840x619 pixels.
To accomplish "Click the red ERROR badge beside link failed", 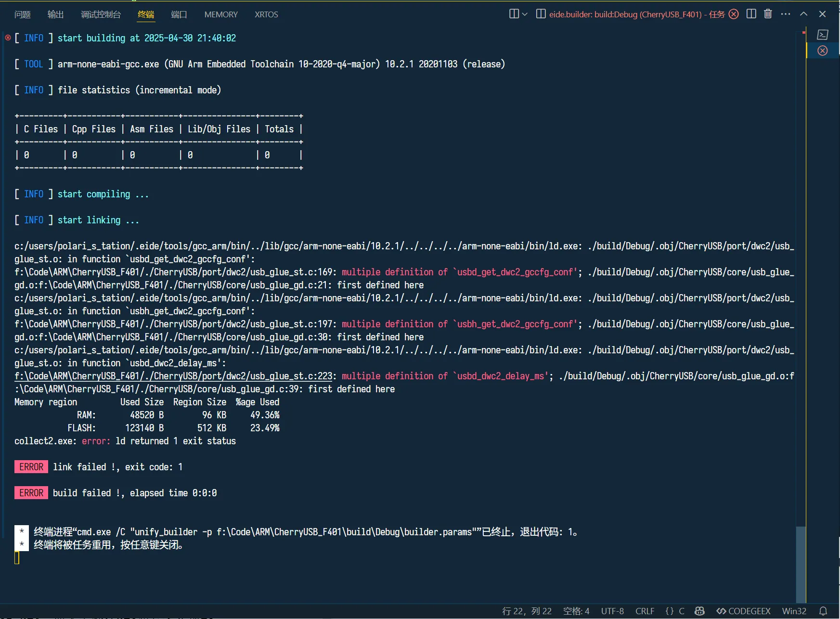I will click(31, 467).
